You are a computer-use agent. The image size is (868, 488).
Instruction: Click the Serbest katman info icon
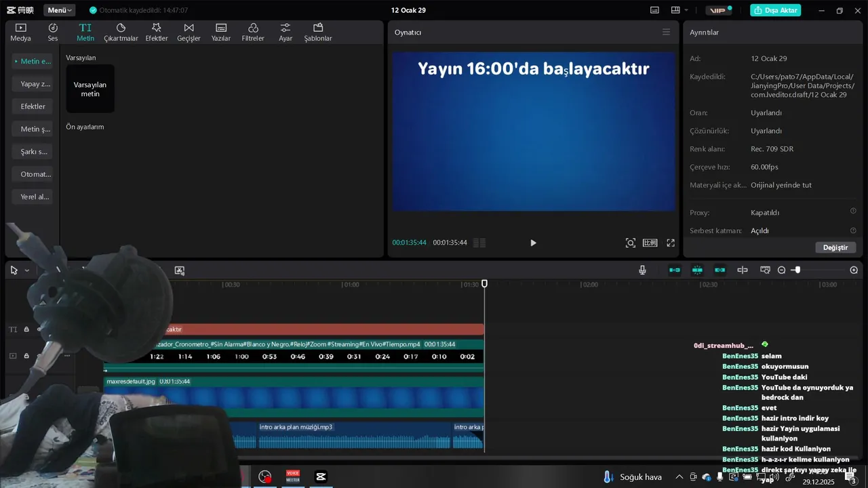[853, 230]
